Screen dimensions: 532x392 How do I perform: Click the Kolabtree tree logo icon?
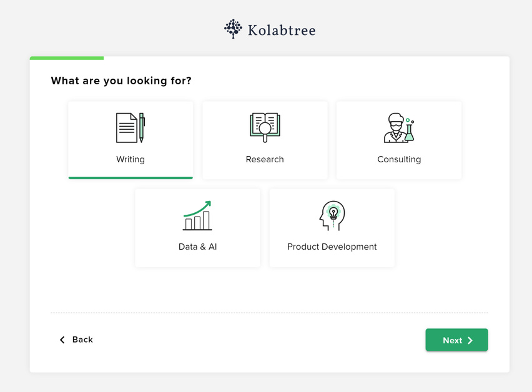[x=233, y=29]
